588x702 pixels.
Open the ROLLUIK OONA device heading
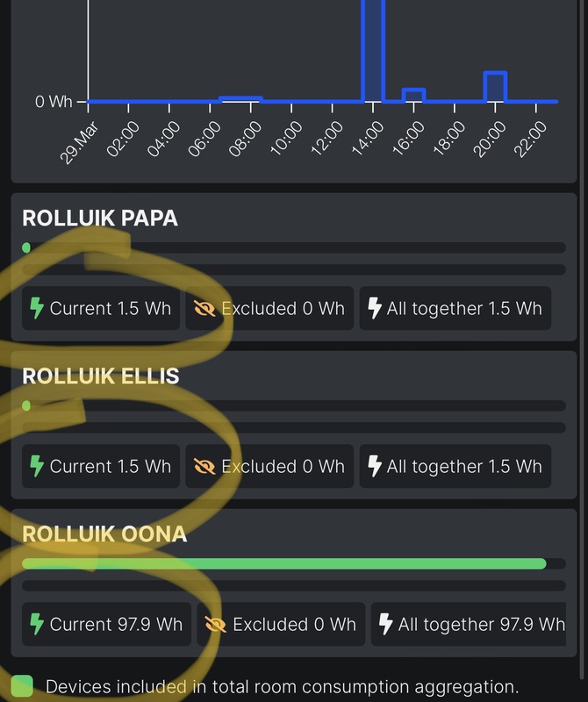coord(104,534)
